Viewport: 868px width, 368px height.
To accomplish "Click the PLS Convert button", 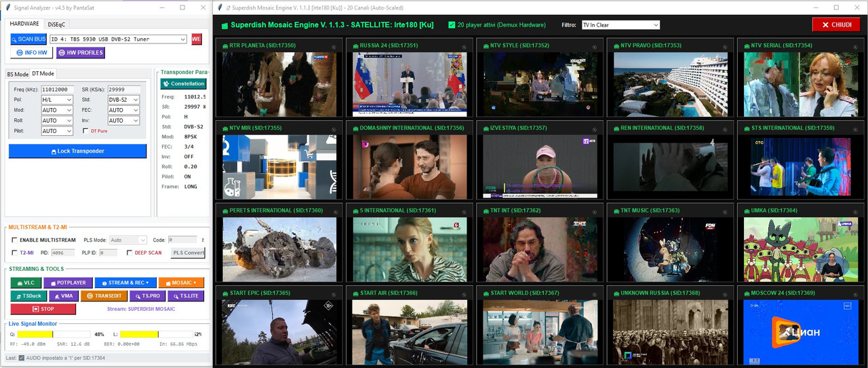I will [188, 253].
